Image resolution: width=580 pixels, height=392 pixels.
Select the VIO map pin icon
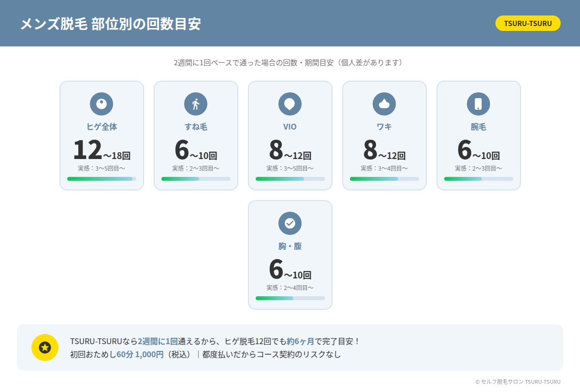pyautogui.click(x=290, y=104)
